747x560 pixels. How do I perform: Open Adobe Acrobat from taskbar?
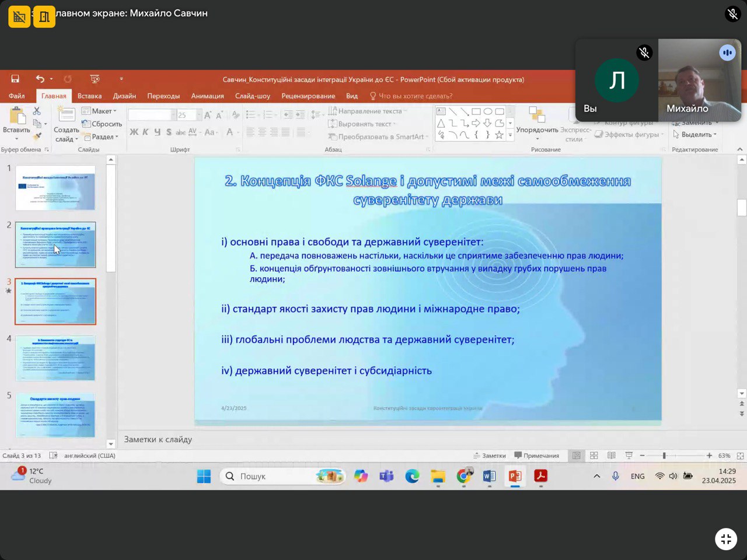tap(540, 477)
